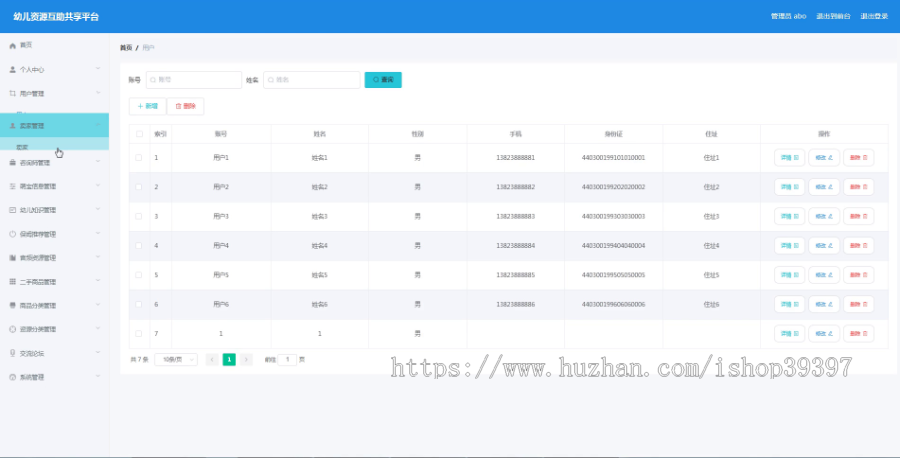Collapse the 卖家管理 chevron
This screenshot has width=900, height=458.
click(98, 125)
